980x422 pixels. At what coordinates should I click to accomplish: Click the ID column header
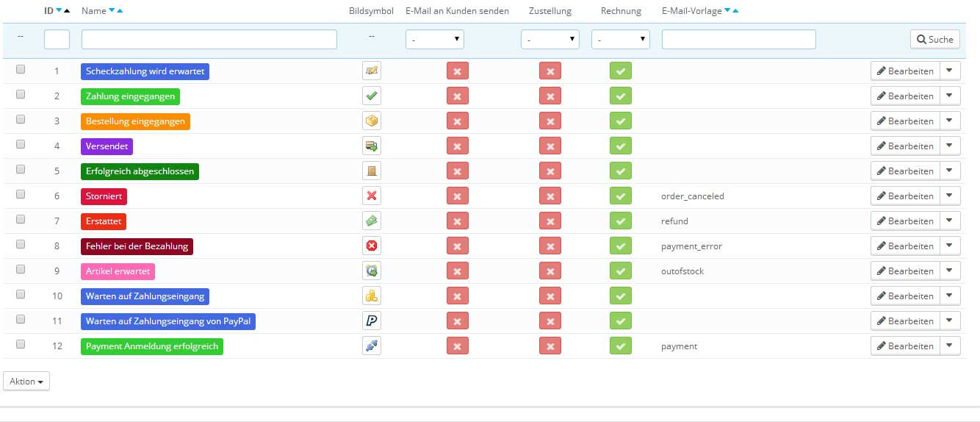(48, 11)
